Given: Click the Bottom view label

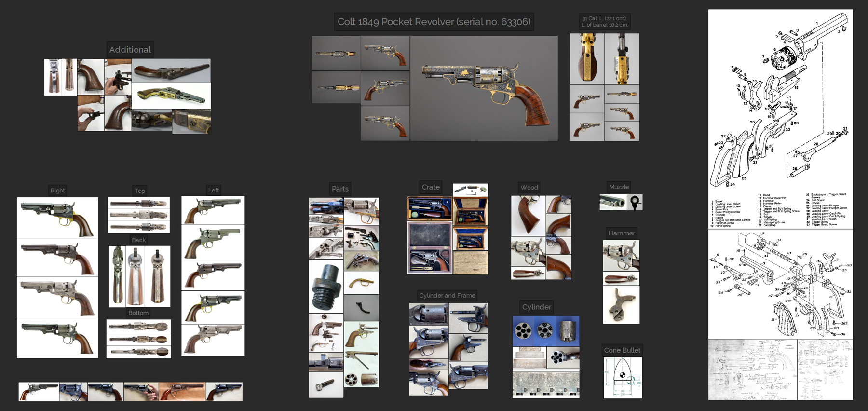Looking at the screenshot, I should (x=138, y=313).
